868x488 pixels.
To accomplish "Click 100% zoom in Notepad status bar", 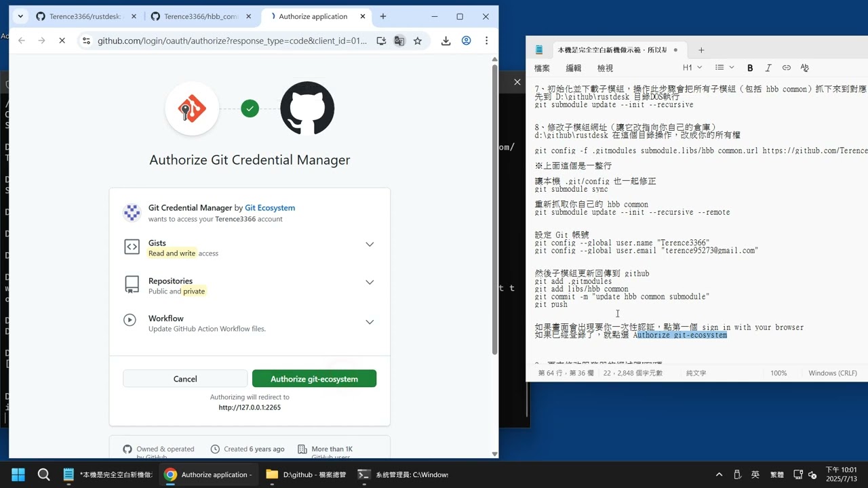I will tap(778, 373).
